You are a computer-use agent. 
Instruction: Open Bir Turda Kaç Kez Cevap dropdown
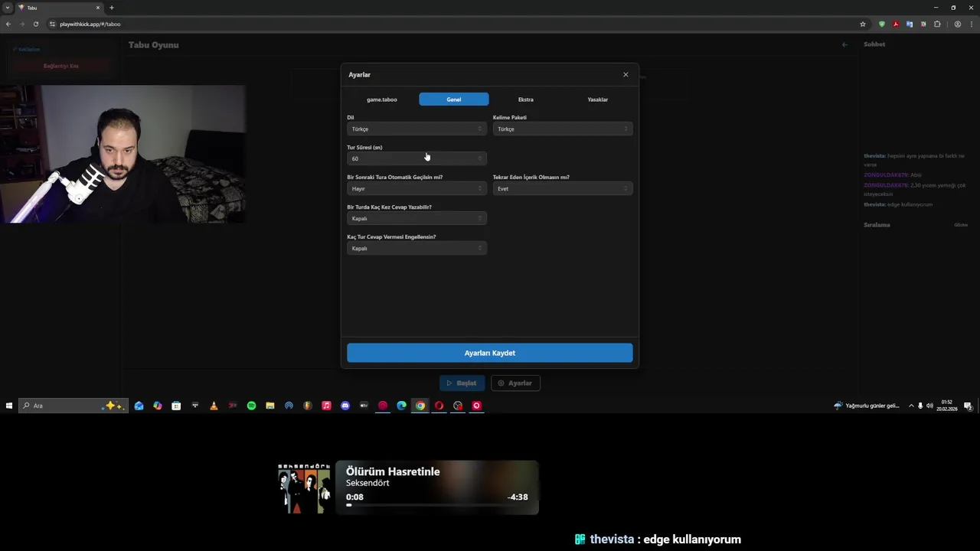(x=416, y=218)
